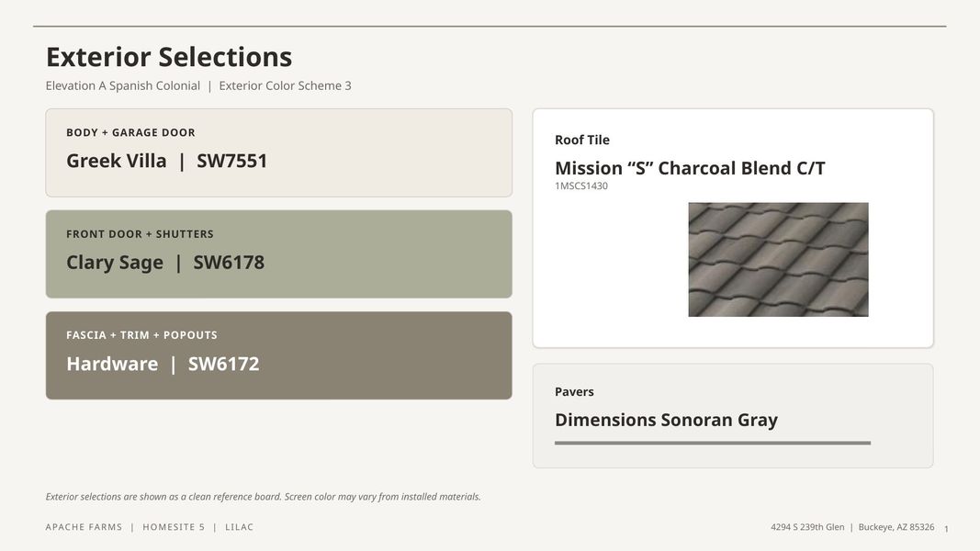Screen dimensions: 980x551
Task: Click the BODY + GARAGE DOOR label
Action: [130, 132]
